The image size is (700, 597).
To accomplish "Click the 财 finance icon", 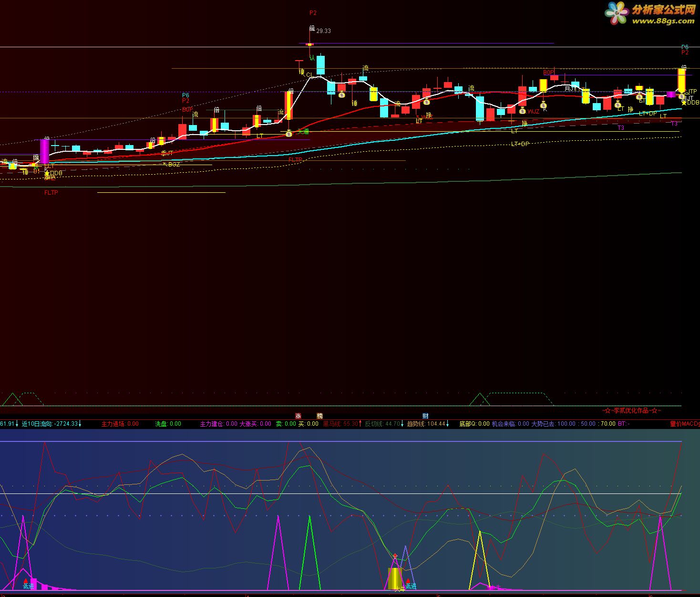I will pos(425,416).
